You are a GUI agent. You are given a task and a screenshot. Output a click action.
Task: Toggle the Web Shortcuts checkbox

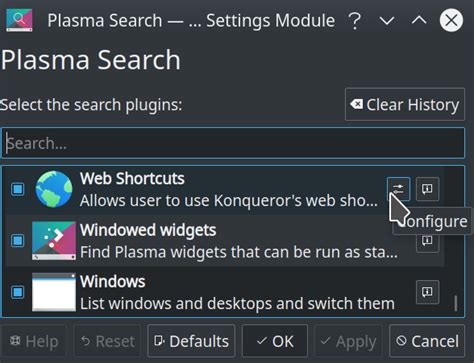18,189
